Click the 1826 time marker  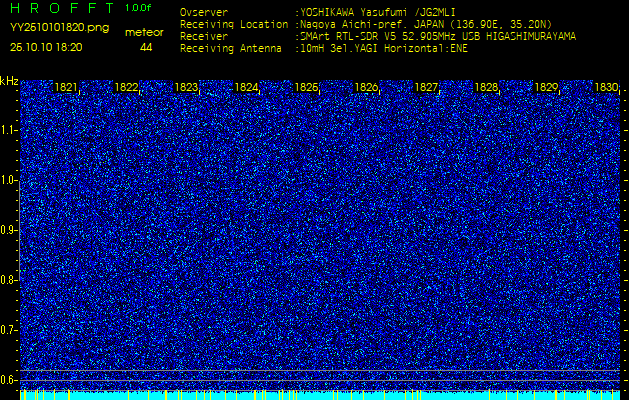pyautogui.click(x=366, y=87)
